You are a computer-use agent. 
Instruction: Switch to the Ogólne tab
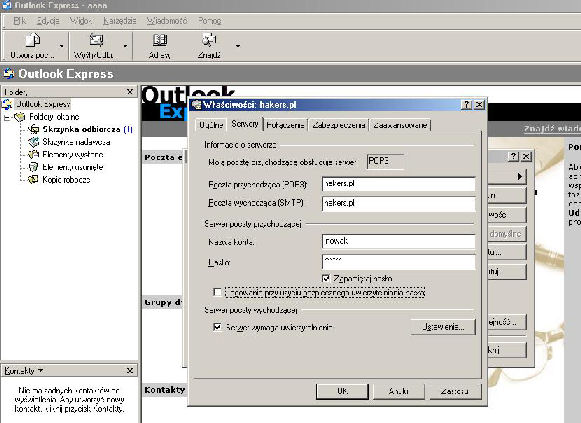211,125
